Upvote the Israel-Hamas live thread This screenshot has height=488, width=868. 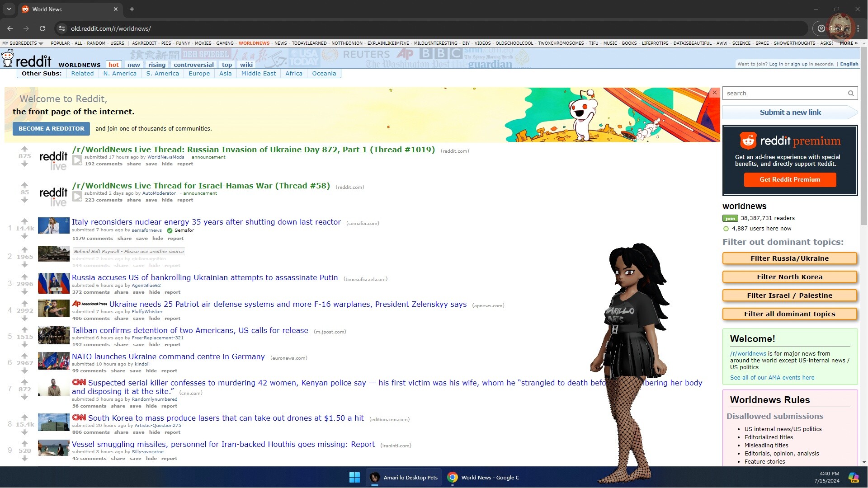coord(25,184)
